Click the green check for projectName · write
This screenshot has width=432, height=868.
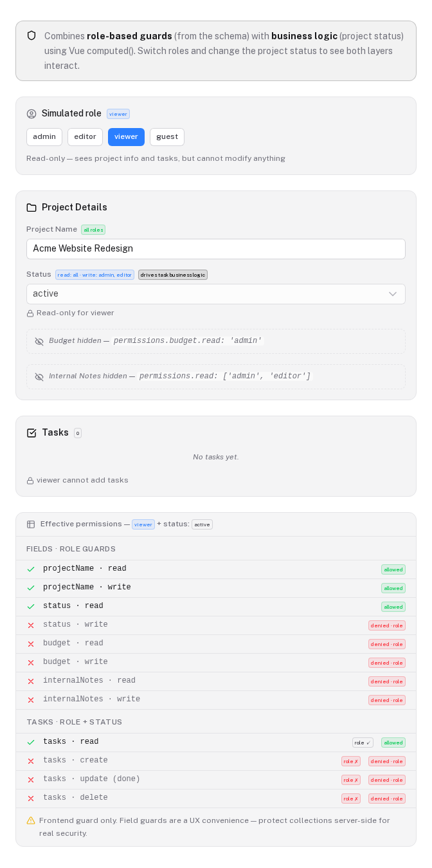click(x=31, y=588)
